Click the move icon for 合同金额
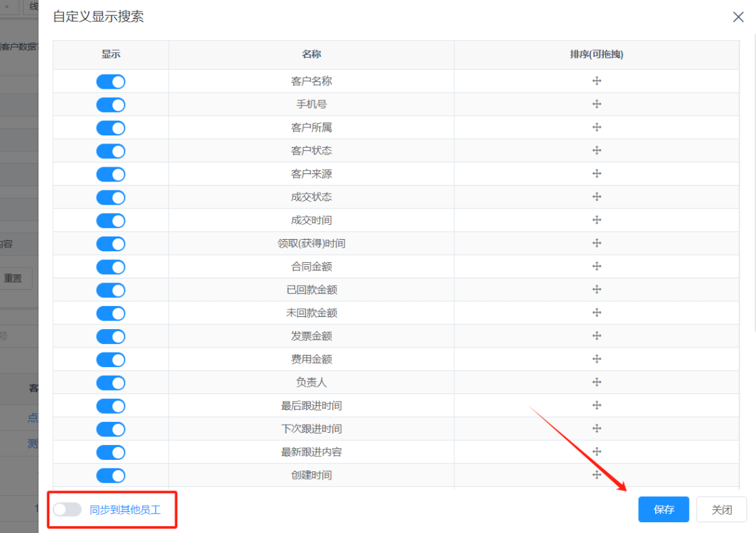Viewport: 756px width, 533px height. coord(596,266)
